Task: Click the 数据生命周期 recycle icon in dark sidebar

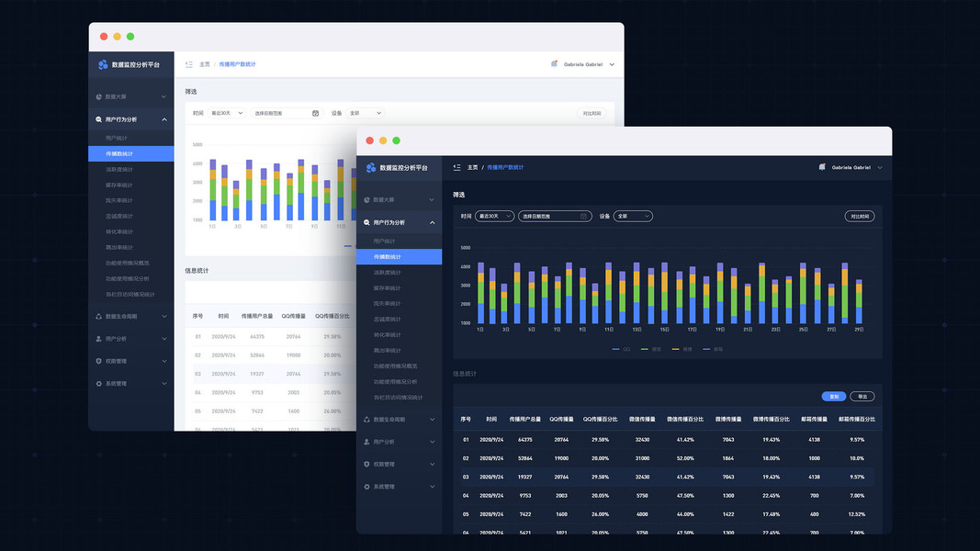Action: pos(366,419)
